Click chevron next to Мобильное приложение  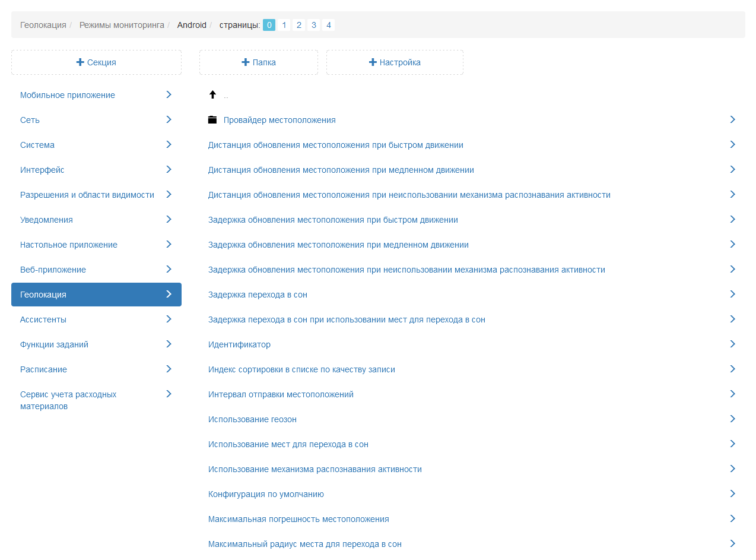(169, 95)
